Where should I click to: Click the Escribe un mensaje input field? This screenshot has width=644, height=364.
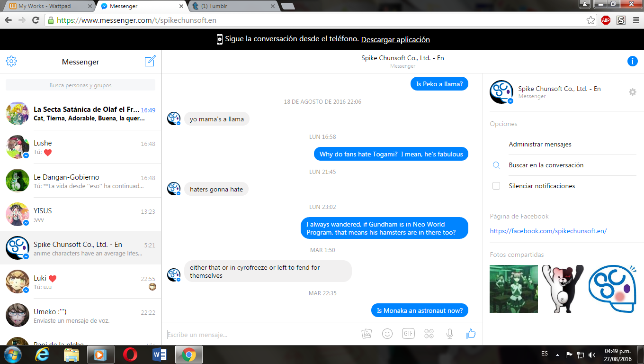point(260,335)
